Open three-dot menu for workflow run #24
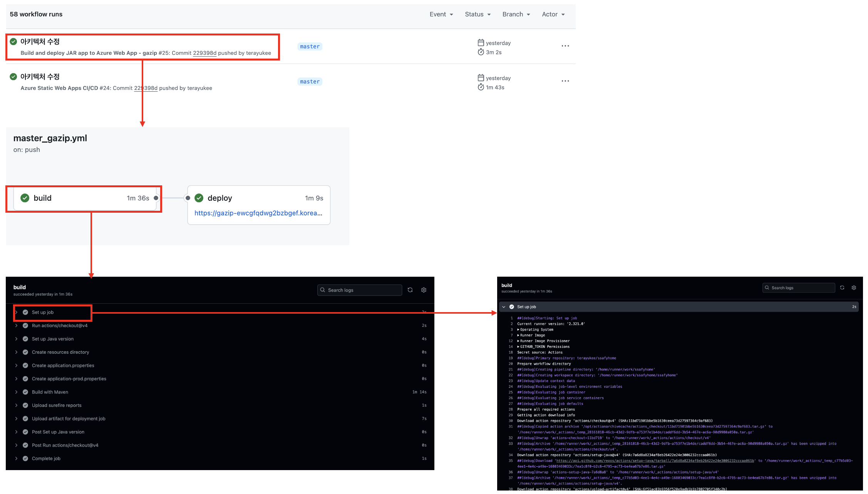Viewport: 868px width, 494px height. 565,81
